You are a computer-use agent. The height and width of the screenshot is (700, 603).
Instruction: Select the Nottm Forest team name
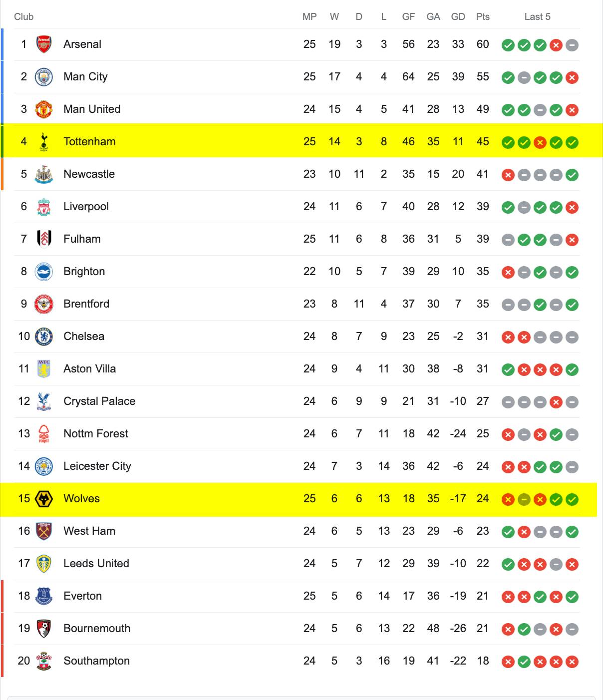click(x=96, y=434)
